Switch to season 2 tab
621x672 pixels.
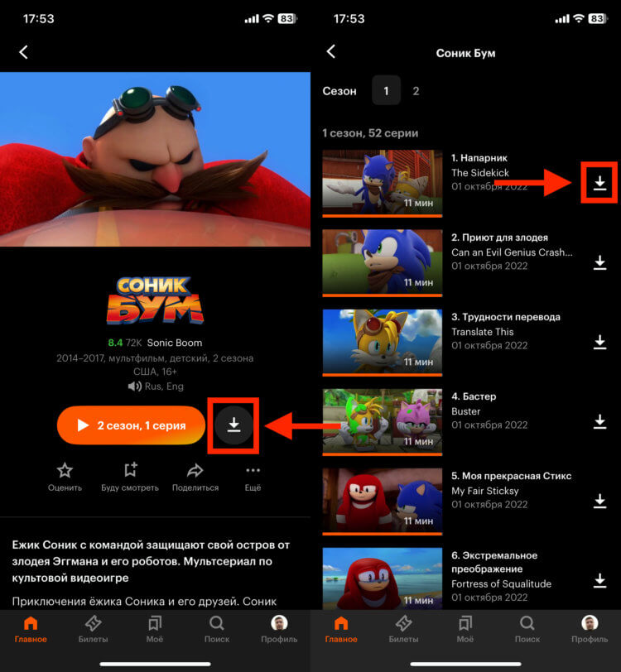[x=416, y=91]
